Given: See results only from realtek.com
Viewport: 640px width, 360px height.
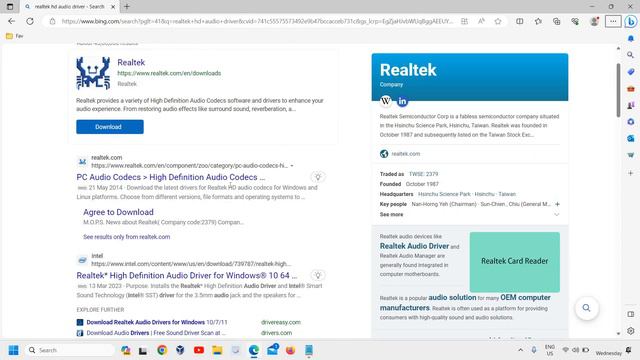Looking at the screenshot, I should [x=127, y=237].
